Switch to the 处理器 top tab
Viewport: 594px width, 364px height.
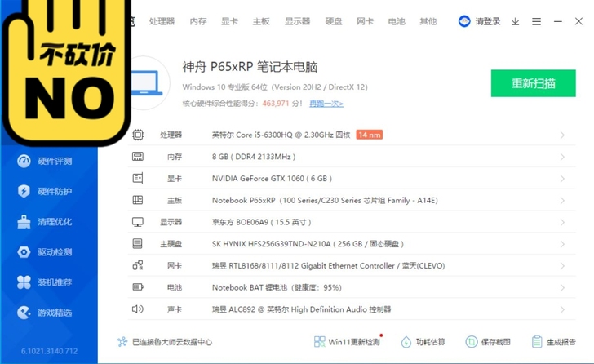(162, 21)
